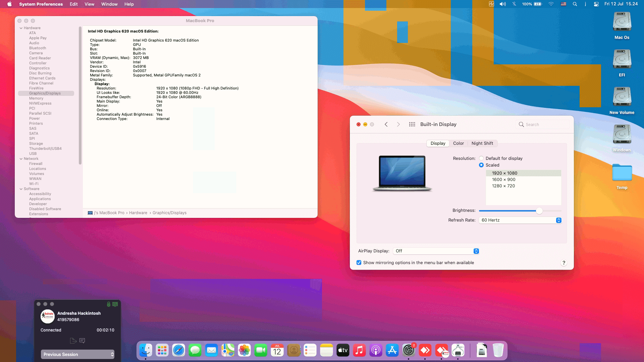The height and width of the screenshot is (362, 644).
Task: Open Spotlight search in the menu bar
Action: (x=575, y=4)
